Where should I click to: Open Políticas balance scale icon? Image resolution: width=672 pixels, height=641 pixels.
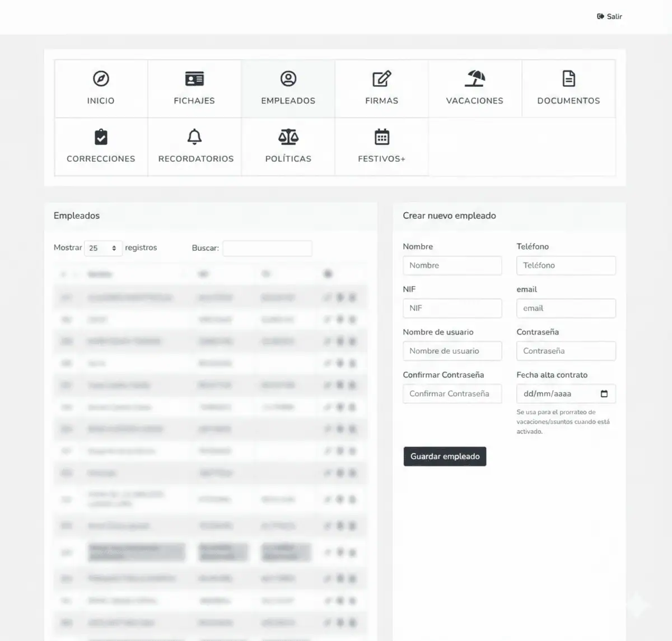click(288, 137)
